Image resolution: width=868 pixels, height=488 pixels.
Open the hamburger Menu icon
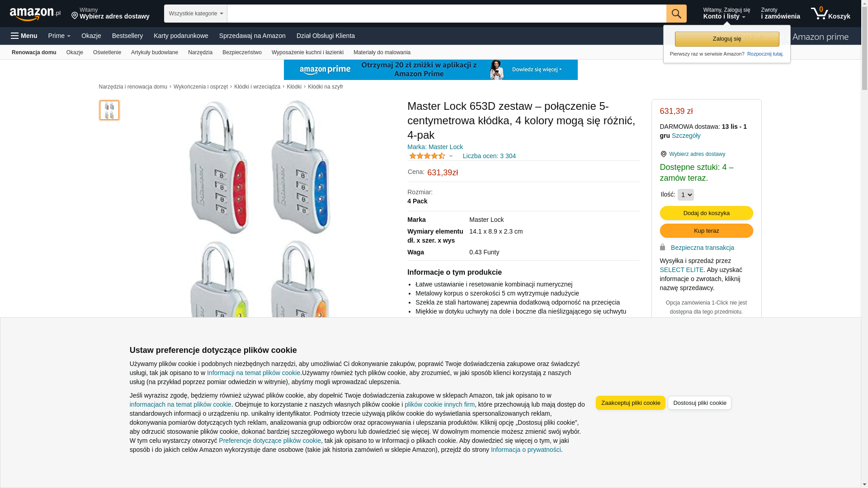pyautogui.click(x=24, y=36)
